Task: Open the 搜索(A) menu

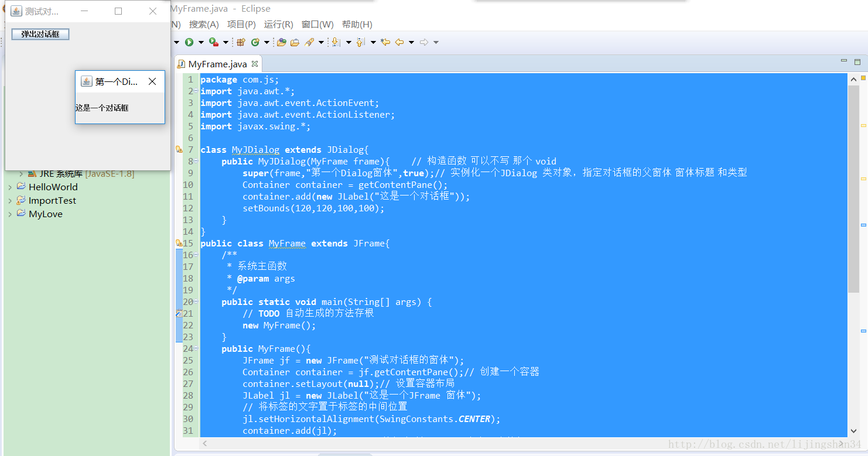Action: click(x=204, y=25)
